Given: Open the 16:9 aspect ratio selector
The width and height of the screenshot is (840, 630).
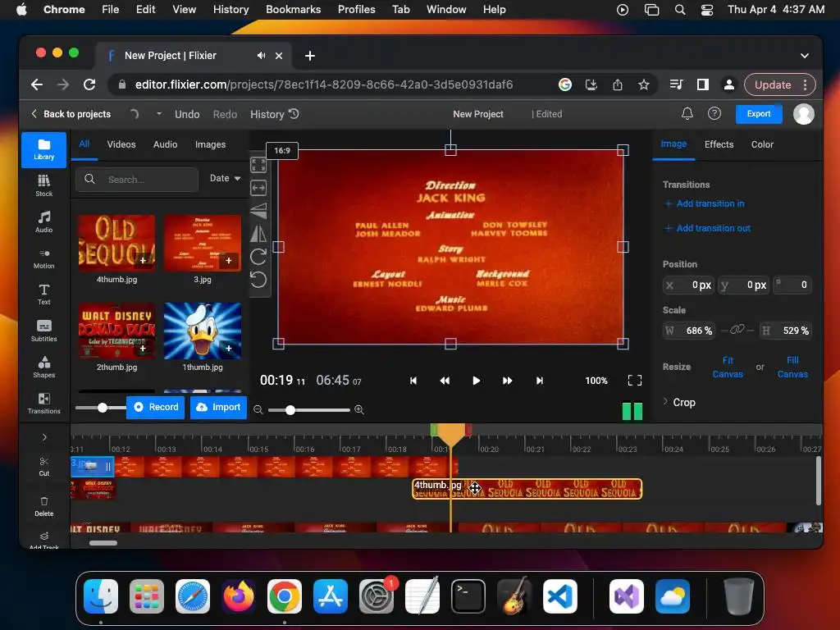Looking at the screenshot, I should (282, 151).
